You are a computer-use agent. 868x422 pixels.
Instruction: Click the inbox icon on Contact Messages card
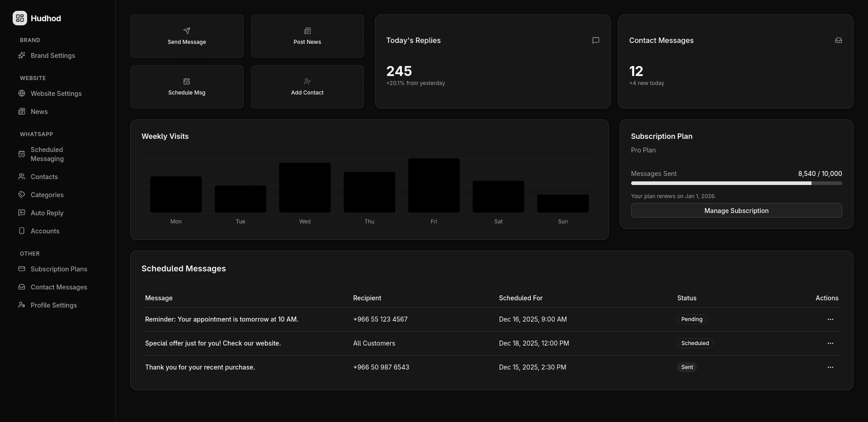tap(839, 40)
